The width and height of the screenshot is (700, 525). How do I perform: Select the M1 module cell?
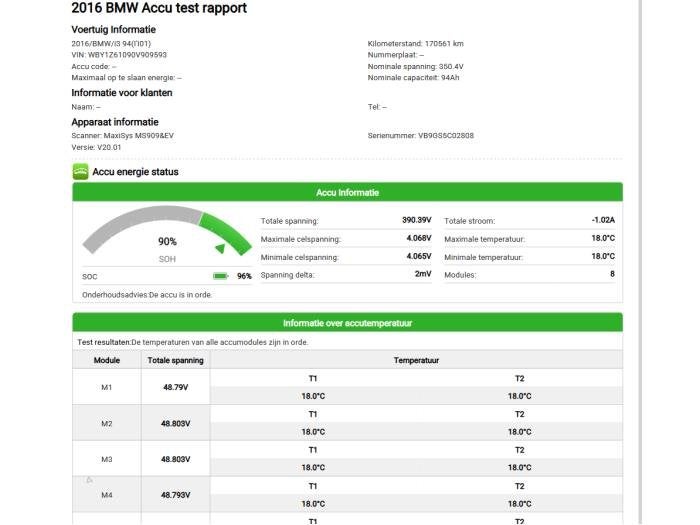(107, 388)
